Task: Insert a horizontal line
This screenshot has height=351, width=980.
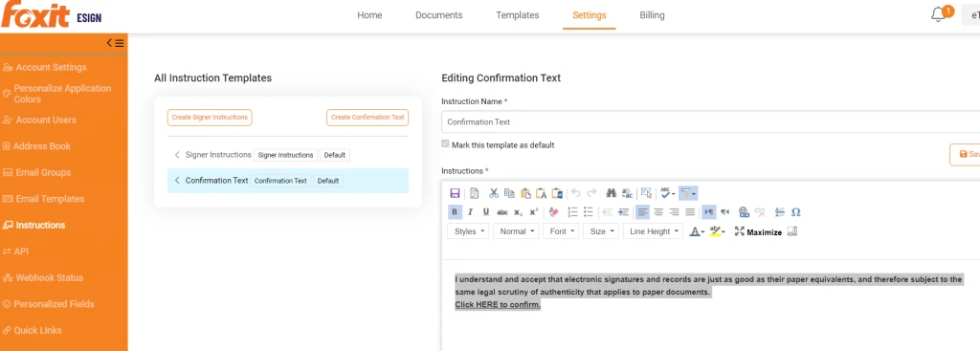Action: pyautogui.click(x=780, y=211)
